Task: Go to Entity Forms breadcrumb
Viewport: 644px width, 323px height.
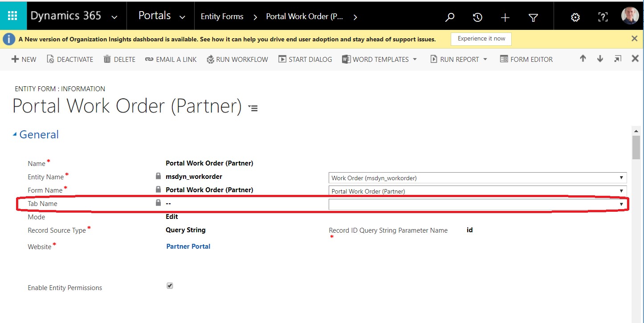Action: [x=222, y=16]
